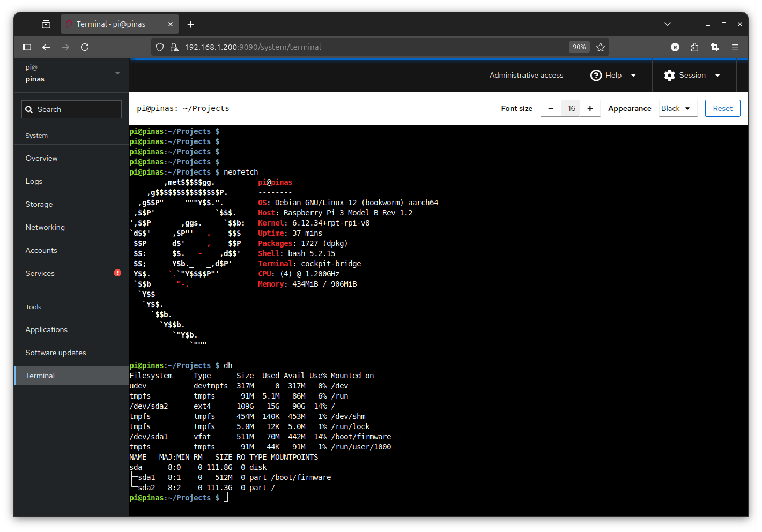
Task: Click the browser address bar URL
Action: [253, 47]
